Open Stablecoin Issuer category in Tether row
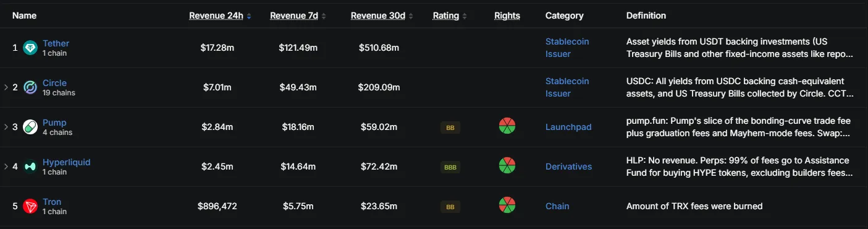 (x=567, y=48)
